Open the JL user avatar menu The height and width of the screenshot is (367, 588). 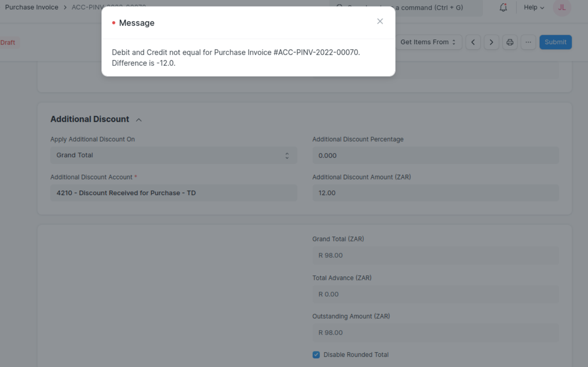[x=562, y=8]
